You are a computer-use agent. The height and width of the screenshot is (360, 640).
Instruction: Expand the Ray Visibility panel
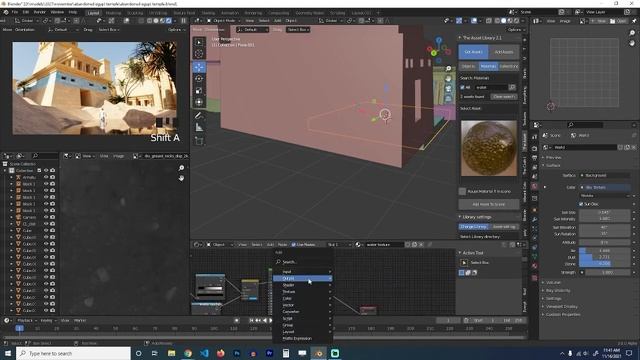[x=558, y=290]
